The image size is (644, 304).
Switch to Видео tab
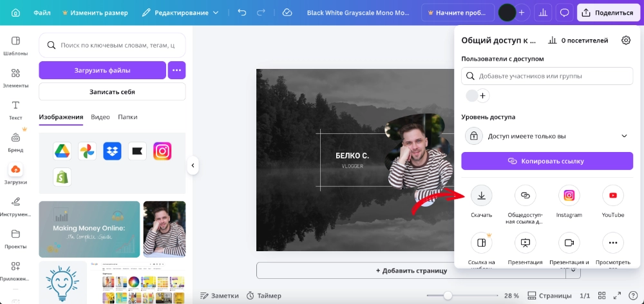pyautogui.click(x=100, y=117)
